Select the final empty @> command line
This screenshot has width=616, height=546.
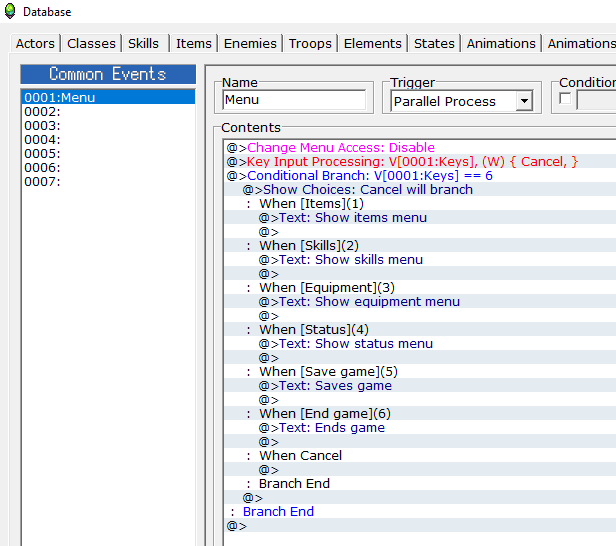(420, 526)
